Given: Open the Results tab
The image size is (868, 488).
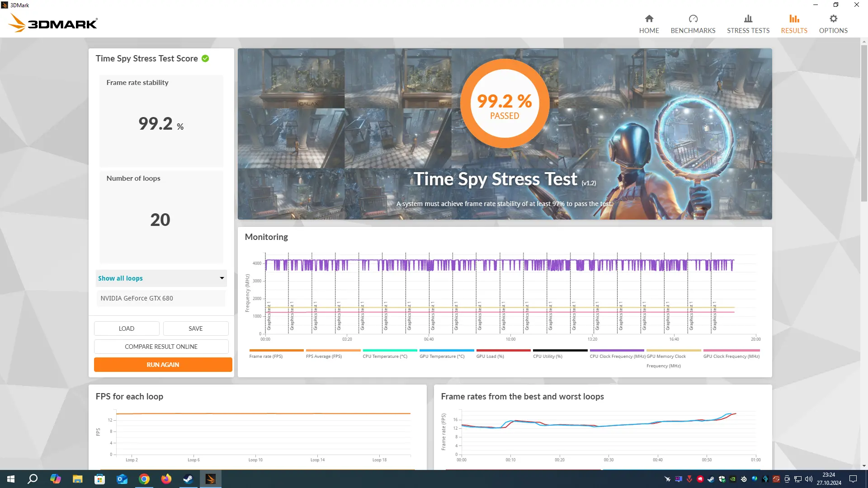Looking at the screenshot, I should click(x=794, y=24).
